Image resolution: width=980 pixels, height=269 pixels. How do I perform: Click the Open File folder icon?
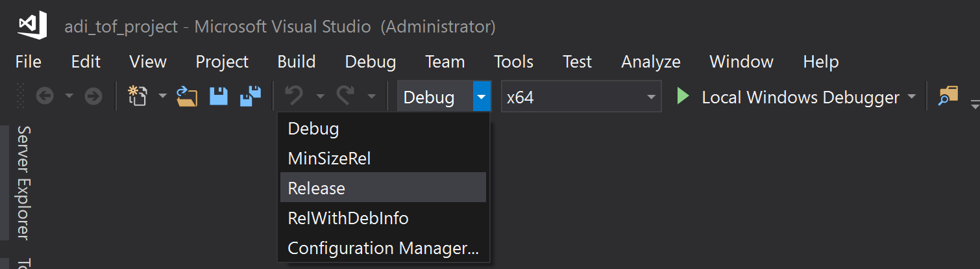coord(188,97)
